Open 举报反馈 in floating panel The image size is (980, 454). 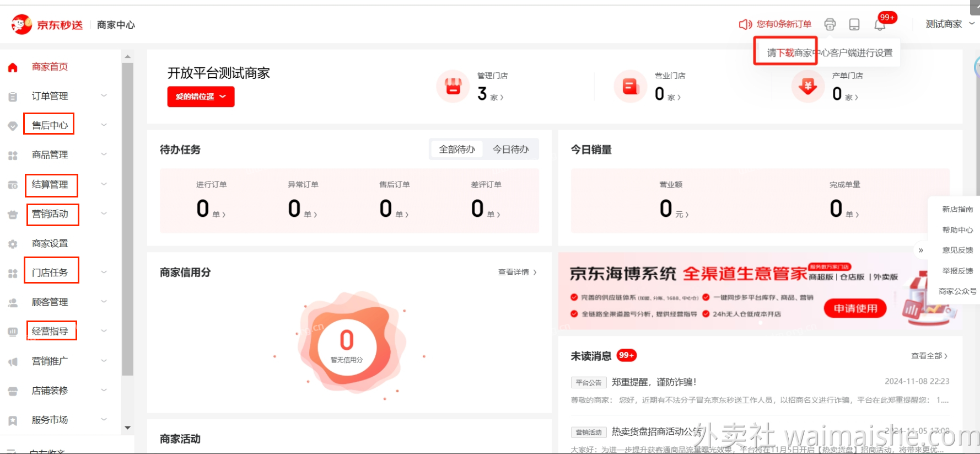[x=957, y=271]
